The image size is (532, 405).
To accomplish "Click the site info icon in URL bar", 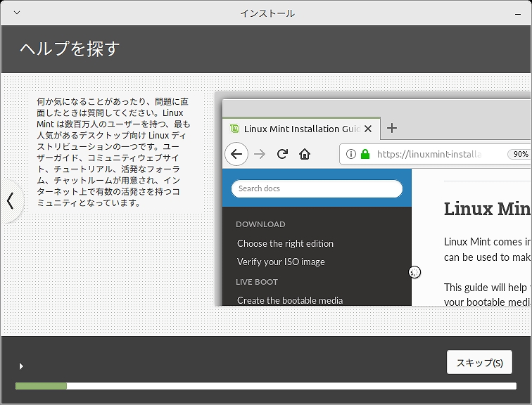I will tap(351, 154).
